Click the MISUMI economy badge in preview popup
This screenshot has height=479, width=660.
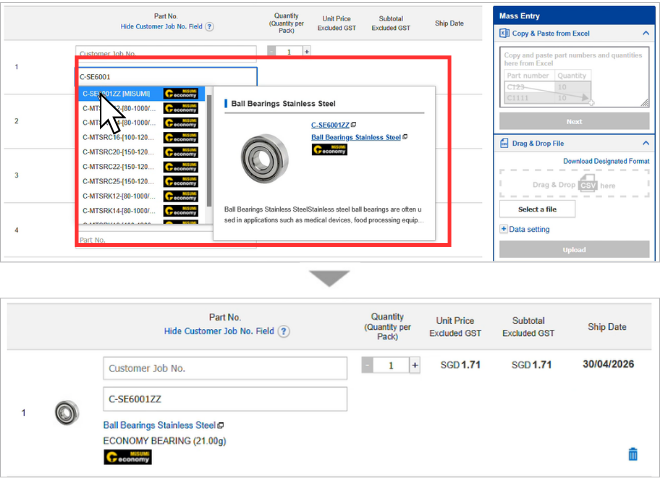coord(330,149)
